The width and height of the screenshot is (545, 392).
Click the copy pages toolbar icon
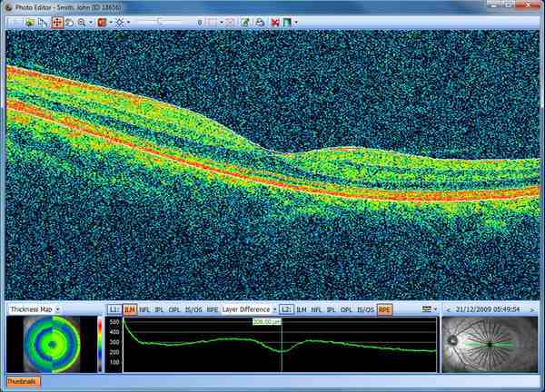[x=43, y=23]
